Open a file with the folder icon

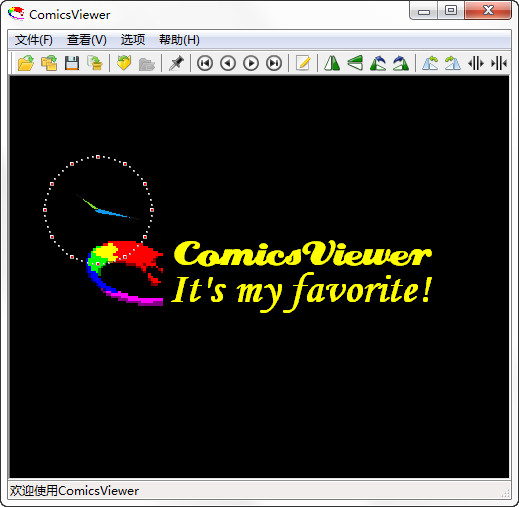click(x=26, y=63)
